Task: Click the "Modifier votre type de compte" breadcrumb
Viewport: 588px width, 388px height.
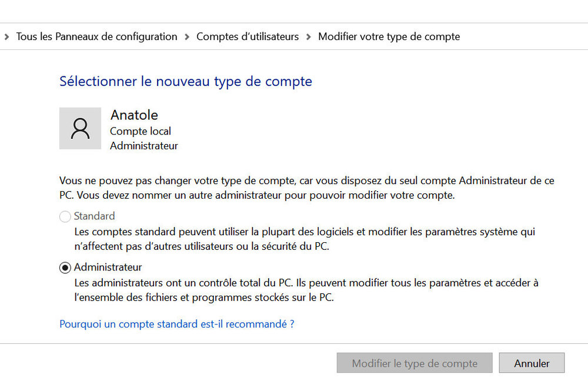Action: [389, 36]
